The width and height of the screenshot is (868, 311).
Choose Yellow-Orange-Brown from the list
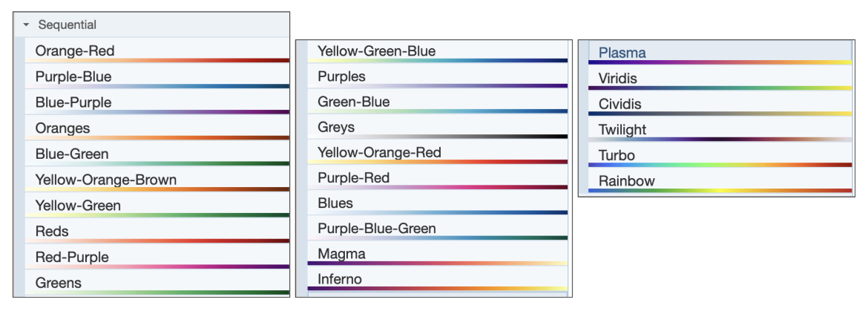(105, 180)
